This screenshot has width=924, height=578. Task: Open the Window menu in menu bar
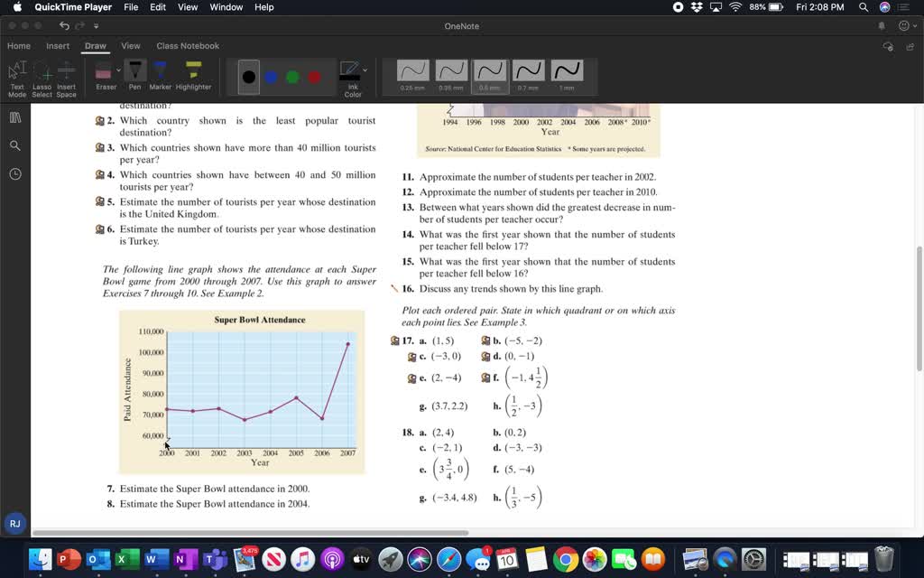click(226, 7)
